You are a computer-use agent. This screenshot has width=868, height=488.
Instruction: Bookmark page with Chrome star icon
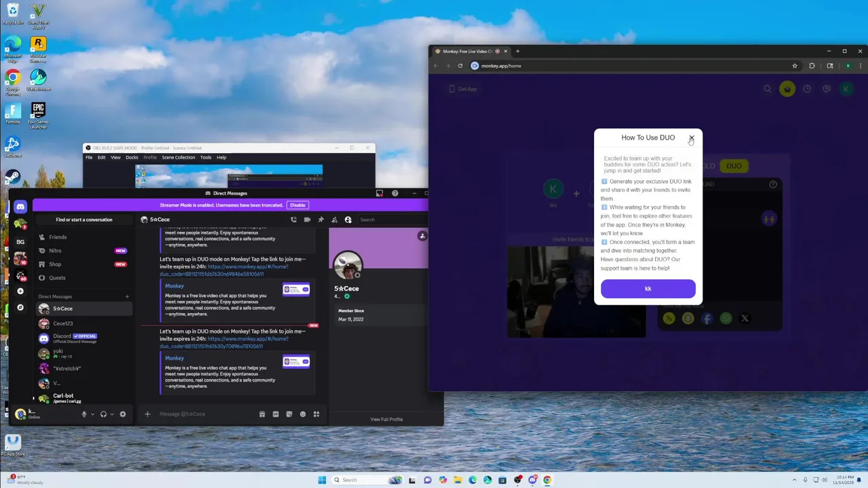795,66
